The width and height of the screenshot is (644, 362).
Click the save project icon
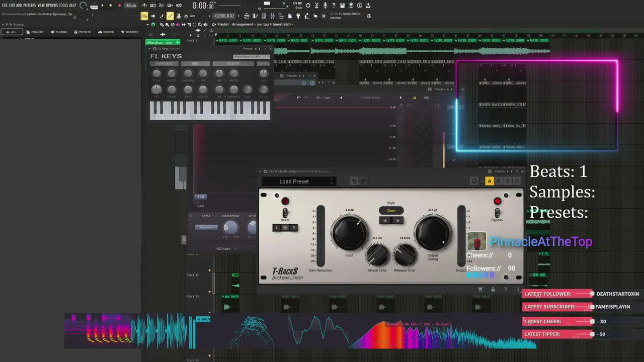[x=342, y=5]
